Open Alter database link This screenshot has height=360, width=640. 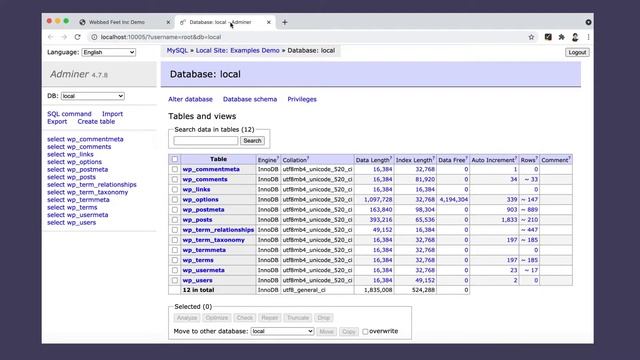(x=190, y=99)
